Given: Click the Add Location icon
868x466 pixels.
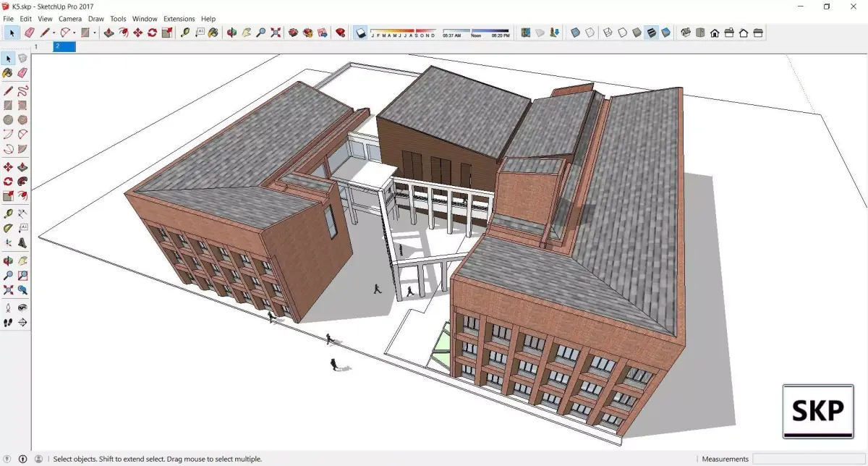Looking at the screenshot, I should point(526,33).
